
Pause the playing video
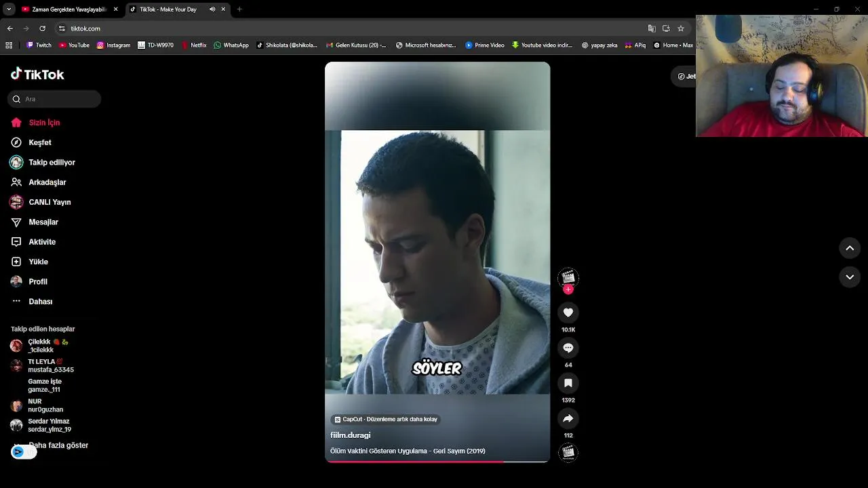pos(437,262)
